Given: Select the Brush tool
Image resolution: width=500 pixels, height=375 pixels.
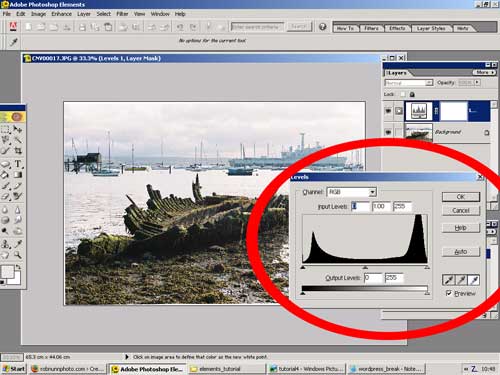Looking at the screenshot, I should pos(5,186).
